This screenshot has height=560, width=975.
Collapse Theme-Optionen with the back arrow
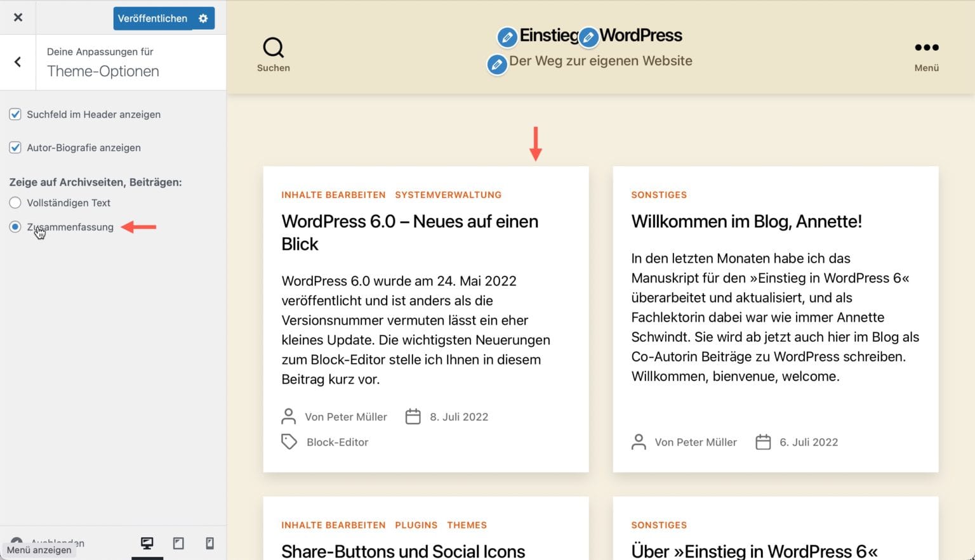tap(17, 62)
